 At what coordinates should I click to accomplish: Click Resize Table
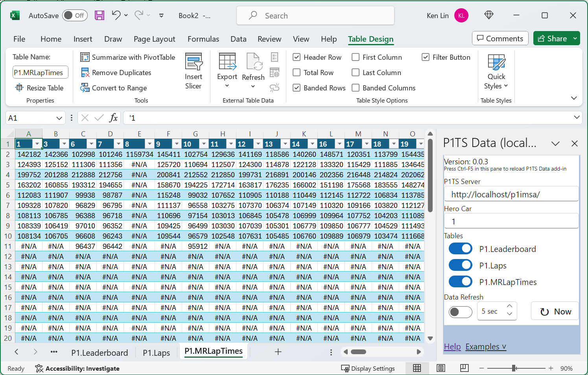pos(39,88)
